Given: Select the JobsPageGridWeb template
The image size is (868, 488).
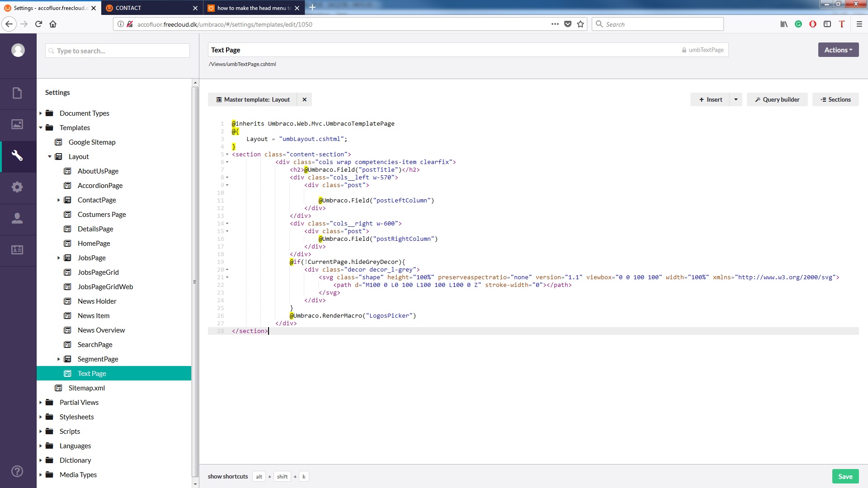Looking at the screenshot, I should [105, 286].
